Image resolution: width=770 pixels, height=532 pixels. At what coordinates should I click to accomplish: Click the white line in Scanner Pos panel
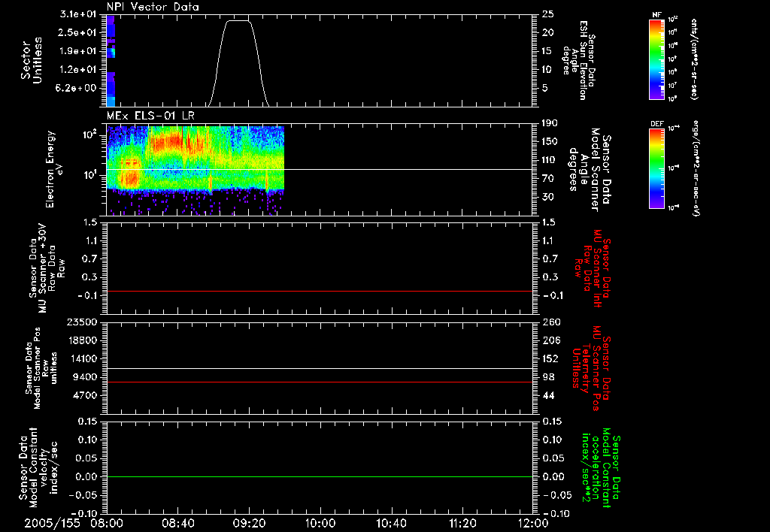[x=320, y=369]
